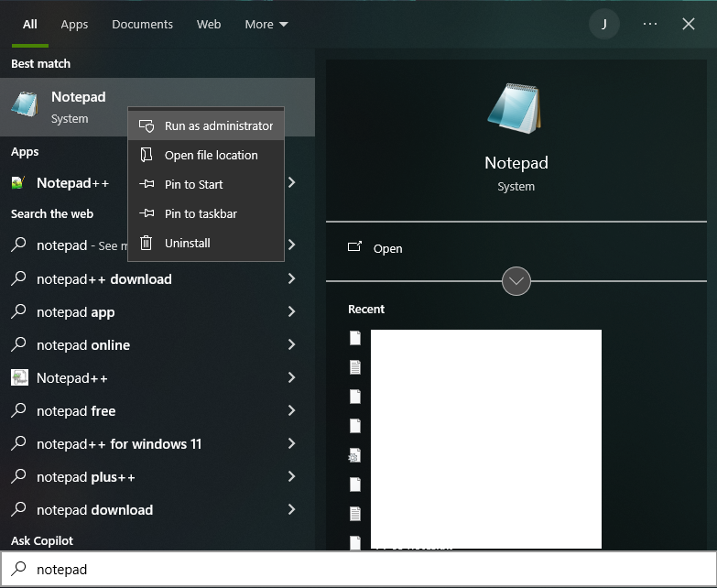Click the Open icon in preview pane
Screen dimensions: 717x588
point(354,247)
